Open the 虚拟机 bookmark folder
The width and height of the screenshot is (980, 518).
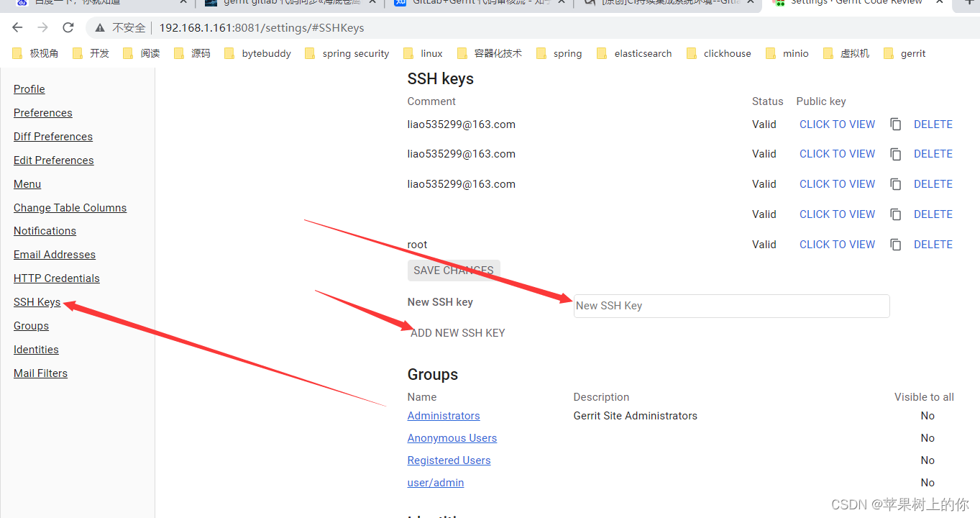click(846, 53)
